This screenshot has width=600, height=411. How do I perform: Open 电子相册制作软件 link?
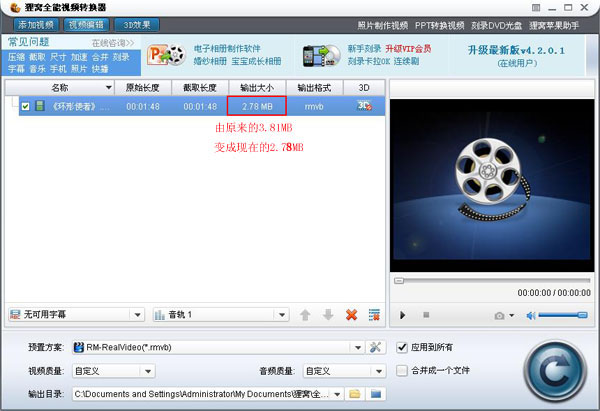pyautogui.click(x=227, y=49)
